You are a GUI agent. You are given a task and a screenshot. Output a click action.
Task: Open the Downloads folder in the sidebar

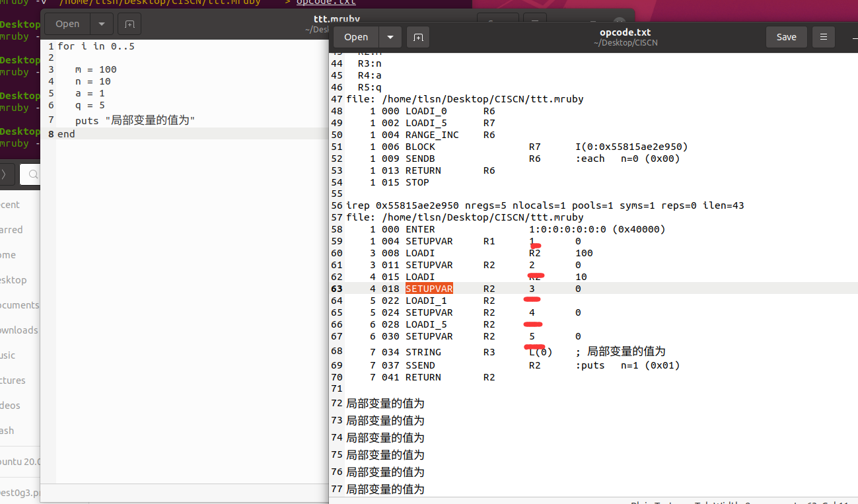coord(17,330)
